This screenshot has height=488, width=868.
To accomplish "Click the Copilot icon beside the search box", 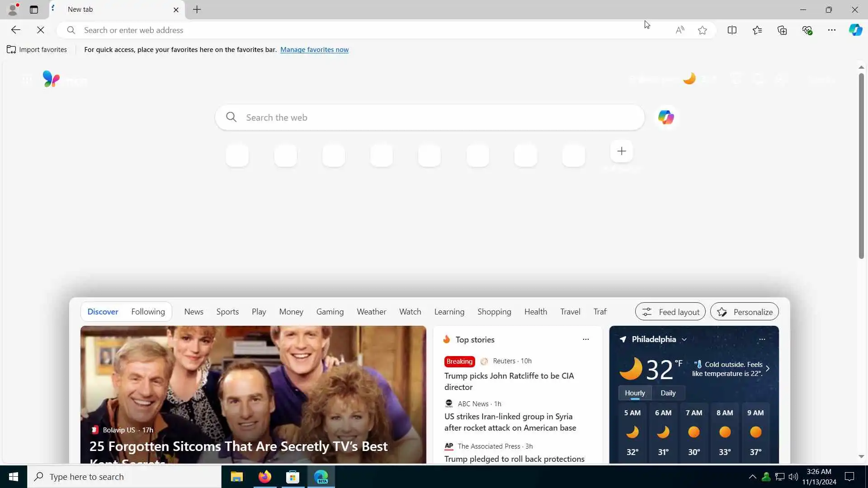I will click(665, 117).
